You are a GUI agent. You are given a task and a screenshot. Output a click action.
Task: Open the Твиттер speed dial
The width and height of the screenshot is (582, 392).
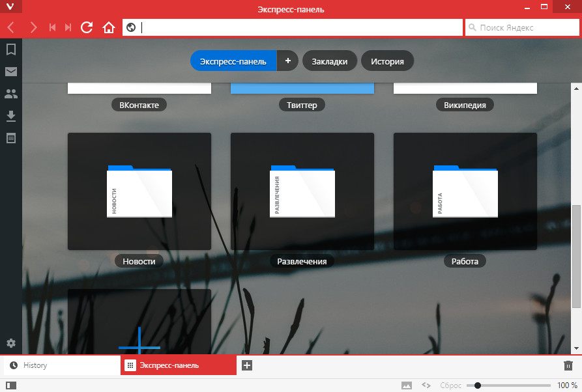(302, 89)
